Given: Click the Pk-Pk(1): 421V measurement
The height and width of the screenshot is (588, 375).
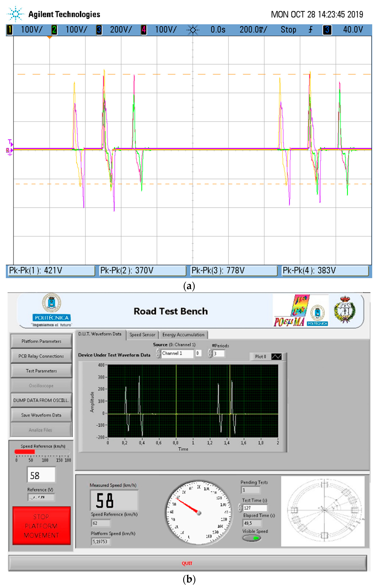Looking at the screenshot, I should tap(51, 271).
